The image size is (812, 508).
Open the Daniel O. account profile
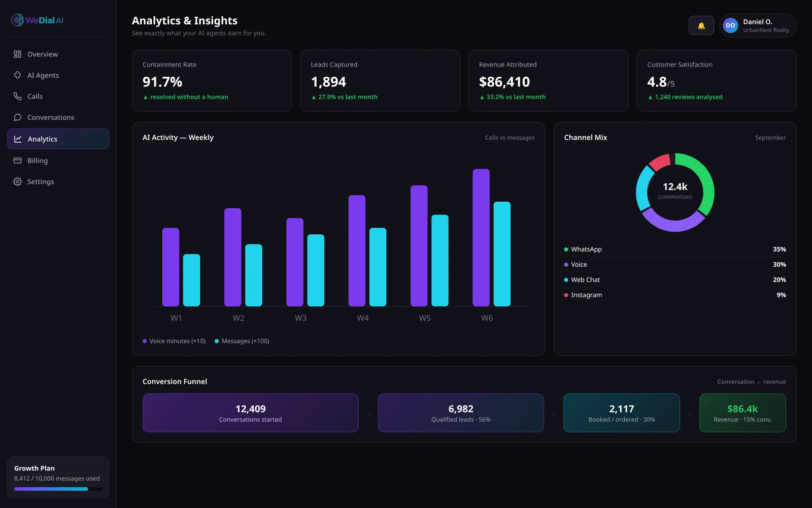758,25
